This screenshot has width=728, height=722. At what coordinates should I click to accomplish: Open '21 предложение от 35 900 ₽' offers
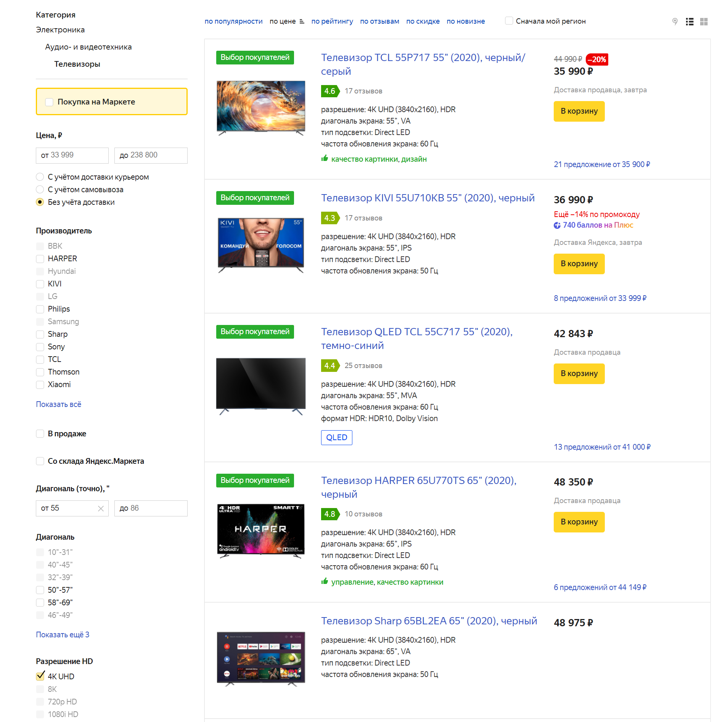click(602, 164)
